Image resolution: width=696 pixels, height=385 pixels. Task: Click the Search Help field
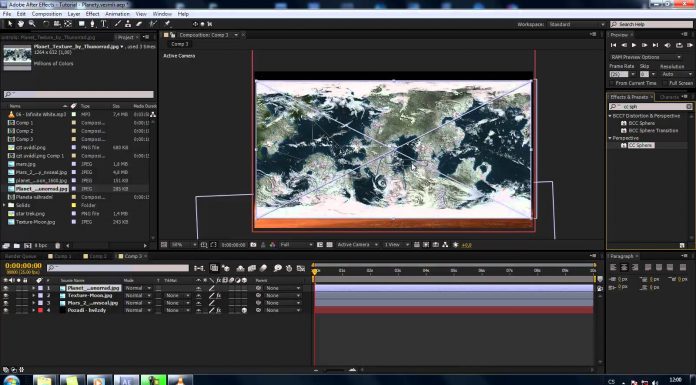click(651, 24)
